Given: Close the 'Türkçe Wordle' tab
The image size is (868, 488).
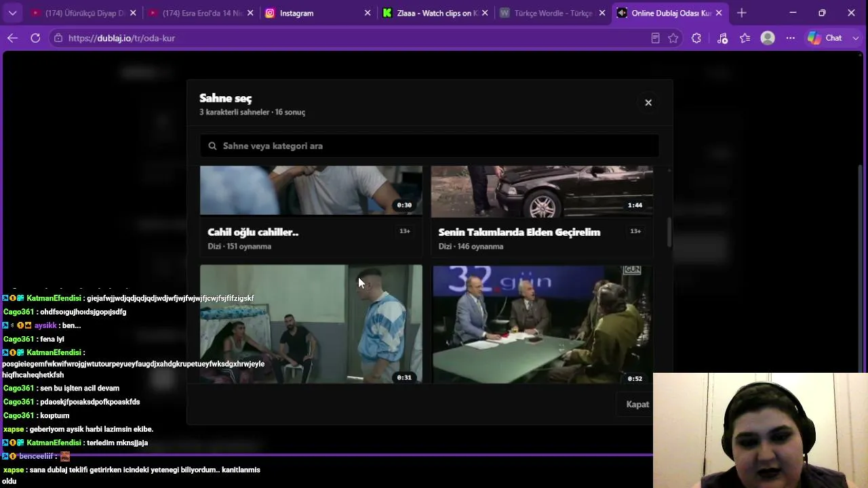Looking at the screenshot, I should pyautogui.click(x=602, y=13).
